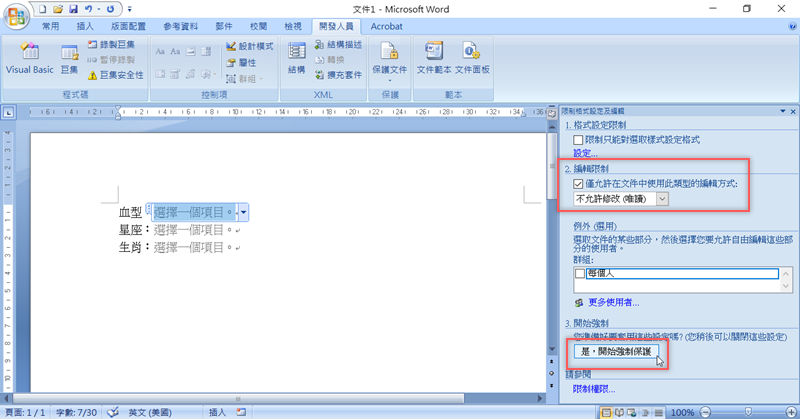Open the Office button menu

click(16, 16)
